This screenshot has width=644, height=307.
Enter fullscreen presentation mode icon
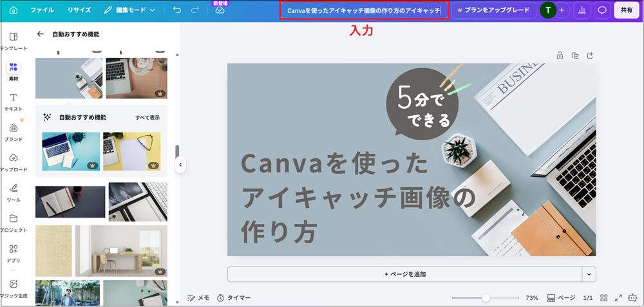click(x=618, y=298)
